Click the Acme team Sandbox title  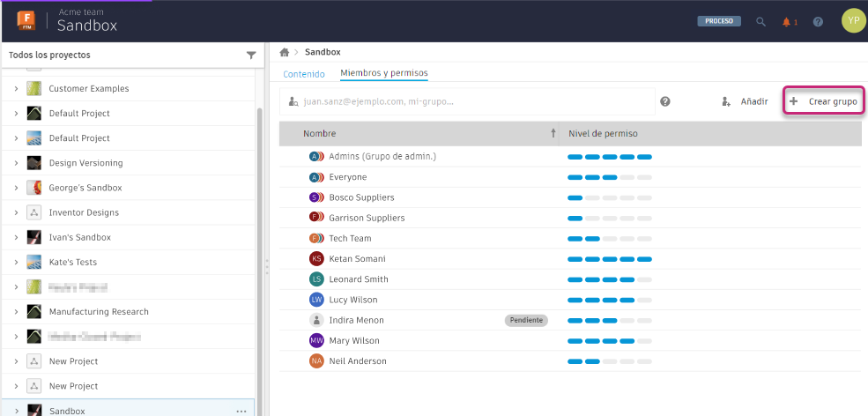(x=87, y=21)
